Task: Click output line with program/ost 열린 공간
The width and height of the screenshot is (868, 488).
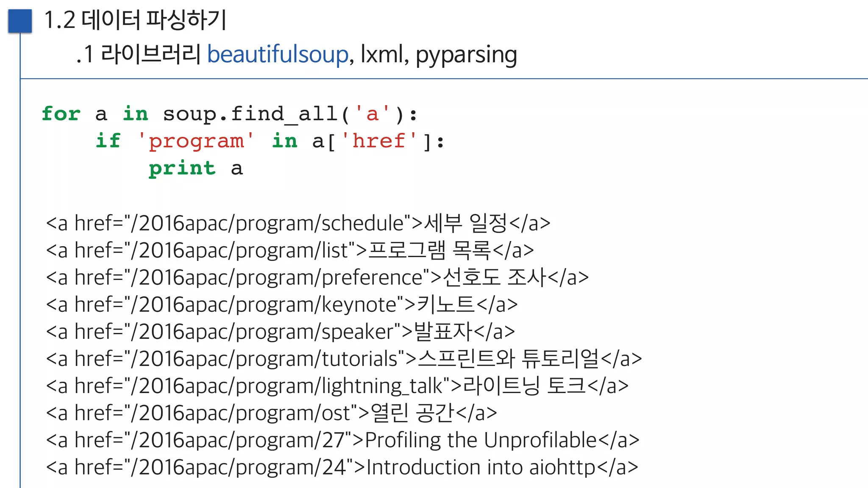Action: point(271,413)
